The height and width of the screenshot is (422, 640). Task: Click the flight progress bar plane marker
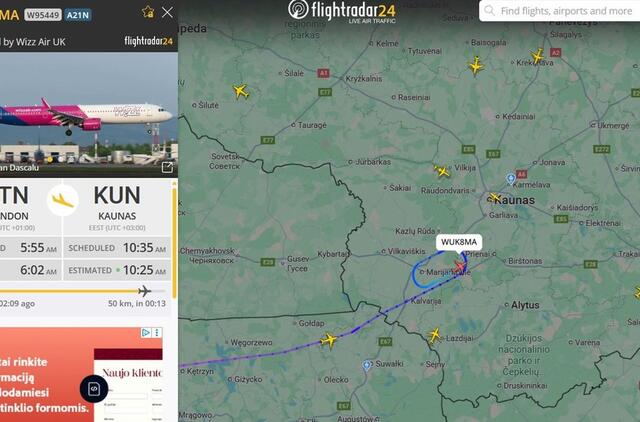(144, 291)
